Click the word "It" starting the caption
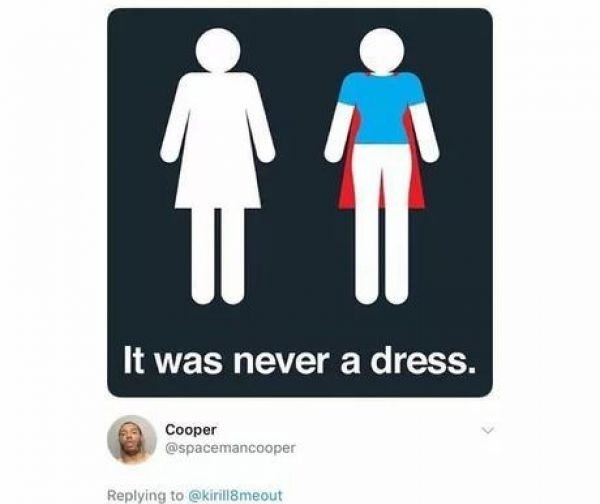The image size is (600, 504). [x=134, y=360]
